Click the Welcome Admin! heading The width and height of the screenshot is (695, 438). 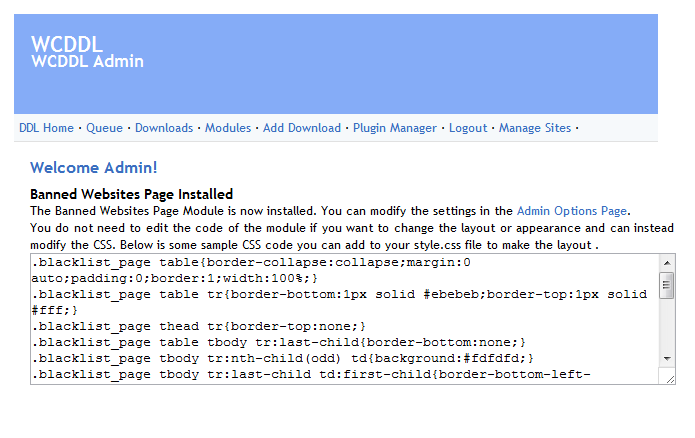94,168
